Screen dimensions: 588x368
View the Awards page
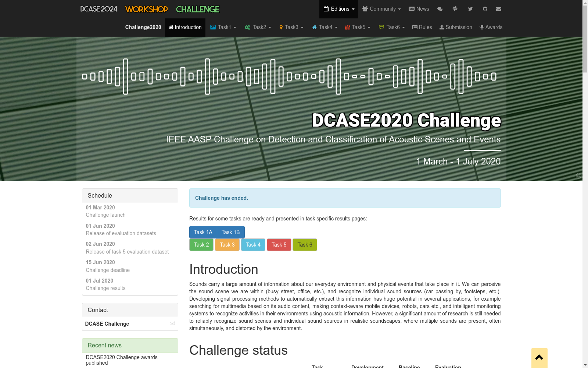click(491, 27)
